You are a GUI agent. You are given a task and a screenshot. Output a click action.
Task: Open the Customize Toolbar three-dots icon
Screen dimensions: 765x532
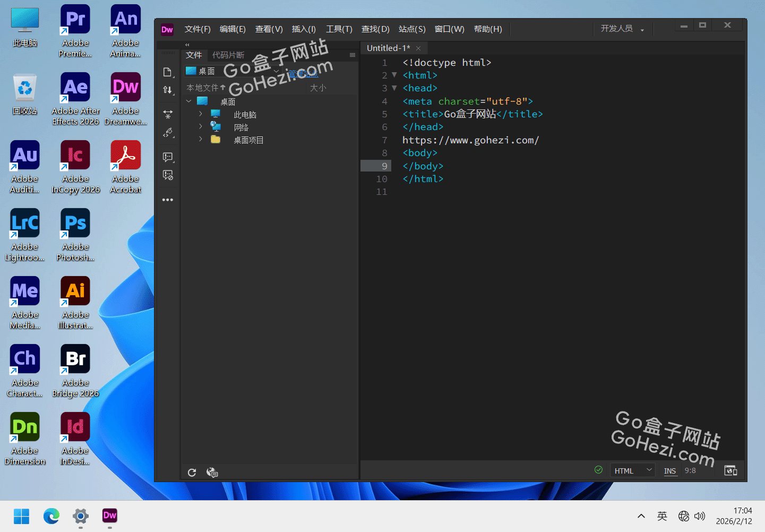pyautogui.click(x=168, y=200)
